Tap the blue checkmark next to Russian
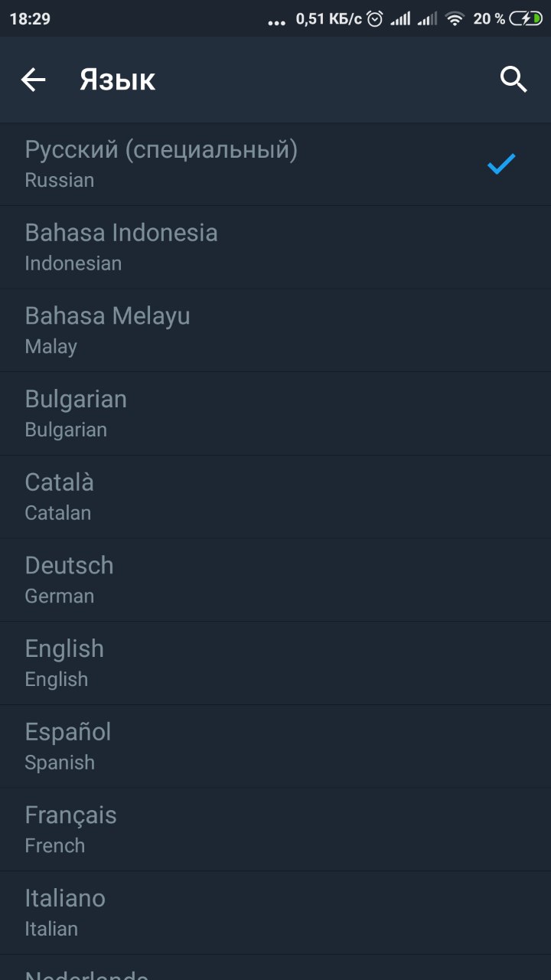The width and height of the screenshot is (551, 980). click(x=501, y=164)
